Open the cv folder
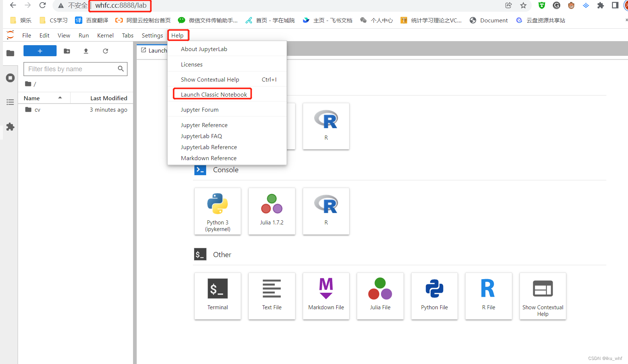This screenshot has width=628, height=364. coord(76,110)
